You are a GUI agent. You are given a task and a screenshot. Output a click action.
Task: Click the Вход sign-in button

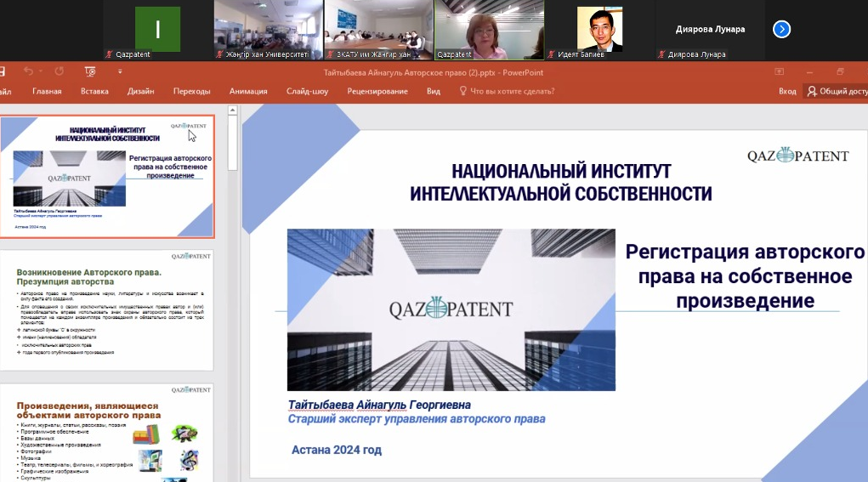[787, 91]
